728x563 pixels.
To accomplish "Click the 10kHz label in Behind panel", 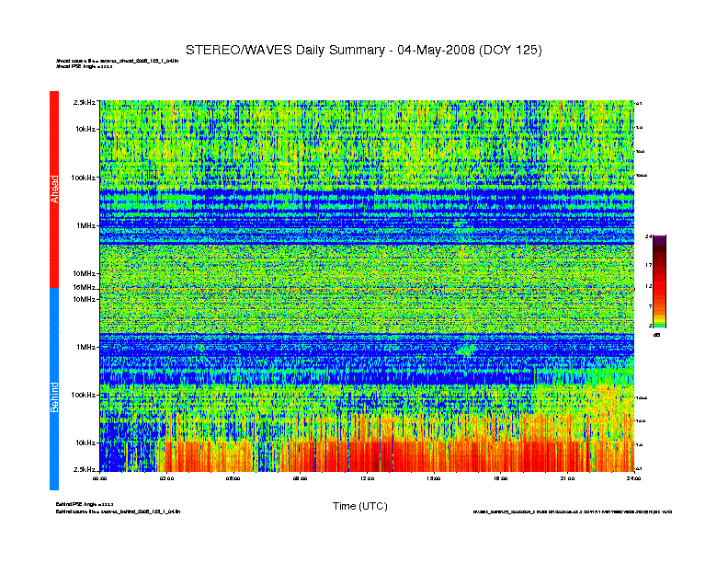I will coord(85,442).
